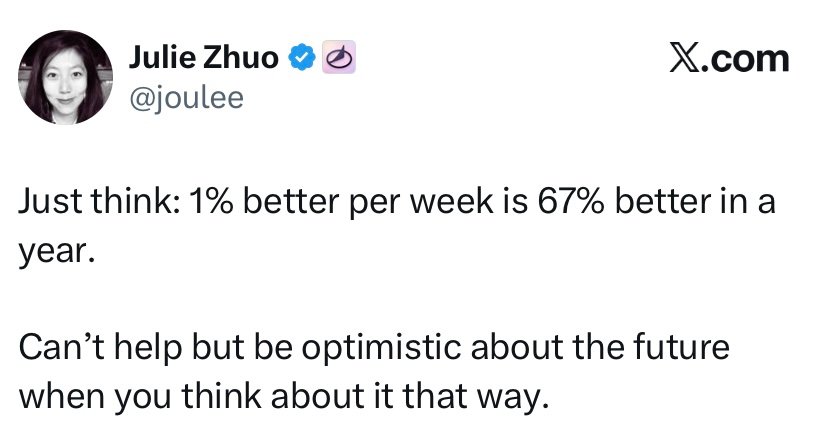Click the blue verified checkmark badge

[x=300, y=59]
